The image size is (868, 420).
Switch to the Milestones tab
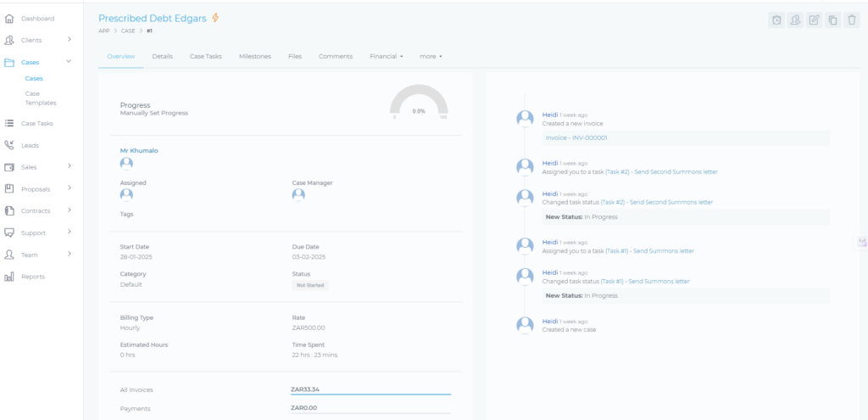[x=255, y=56]
